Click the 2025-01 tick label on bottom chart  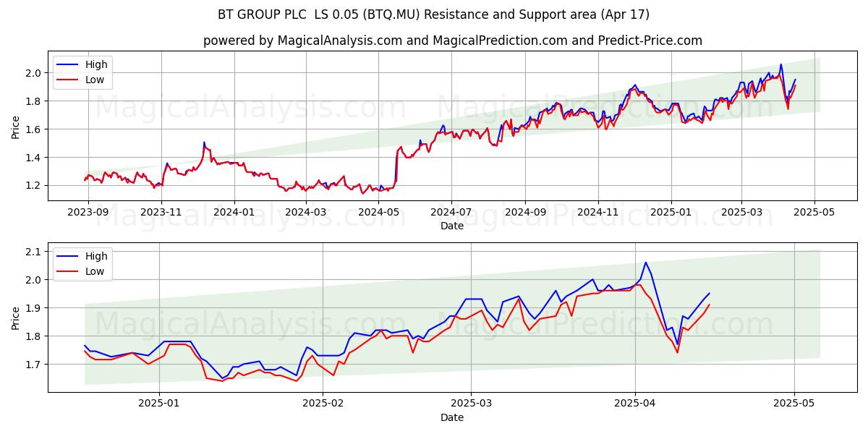pyautogui.click(x=159, y=404)
